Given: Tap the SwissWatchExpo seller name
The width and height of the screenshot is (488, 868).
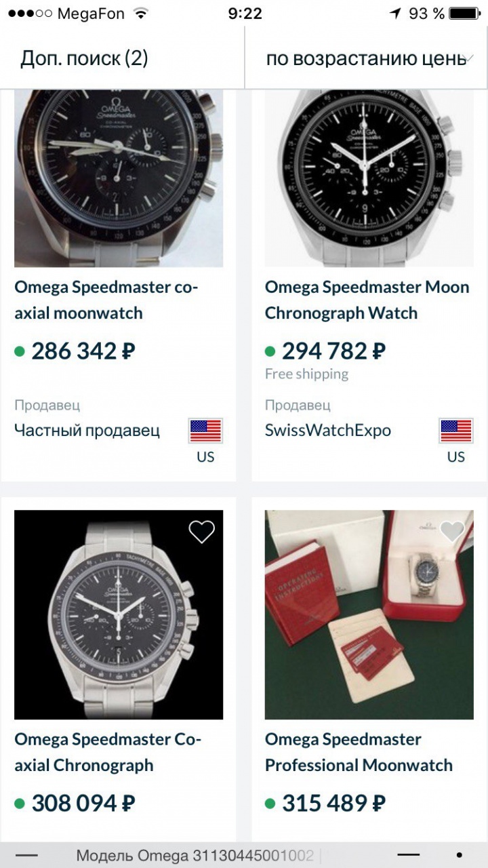Looking at the screenshot, I should 328,431.
